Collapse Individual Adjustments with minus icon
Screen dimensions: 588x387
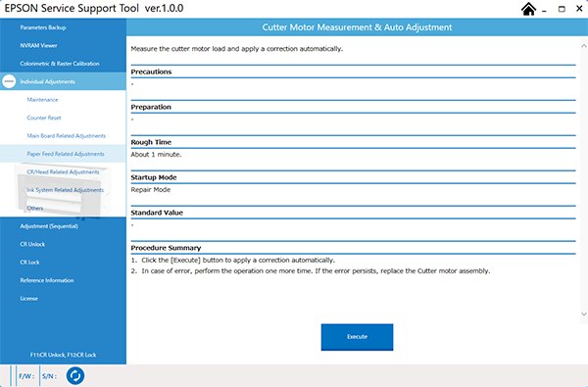pos(9,81)
